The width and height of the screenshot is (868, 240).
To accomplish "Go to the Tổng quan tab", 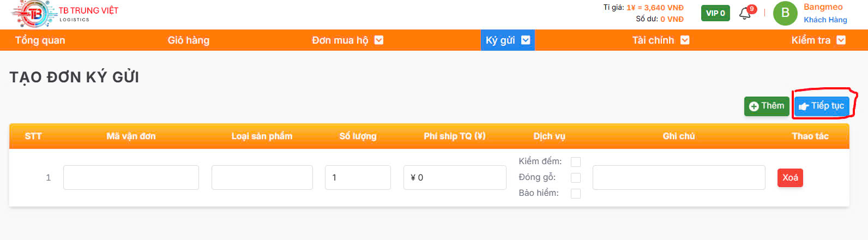I will 40,40.
